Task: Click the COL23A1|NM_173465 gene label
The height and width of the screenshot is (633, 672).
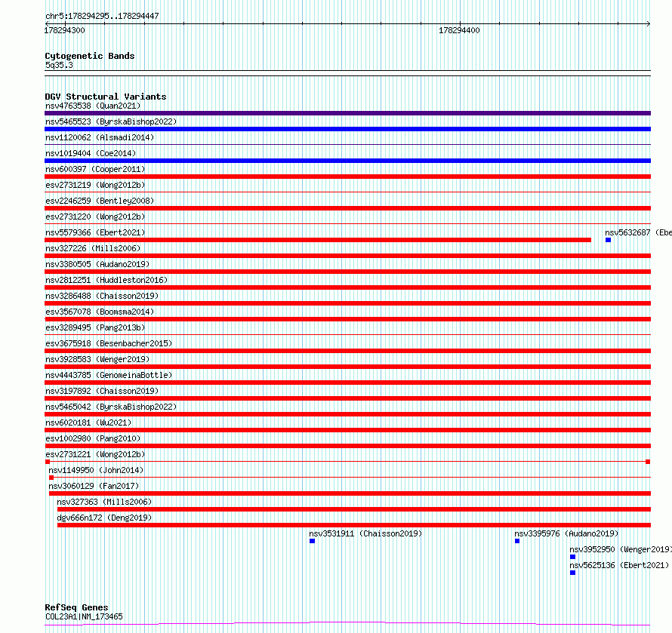Action: click(84, 616)
